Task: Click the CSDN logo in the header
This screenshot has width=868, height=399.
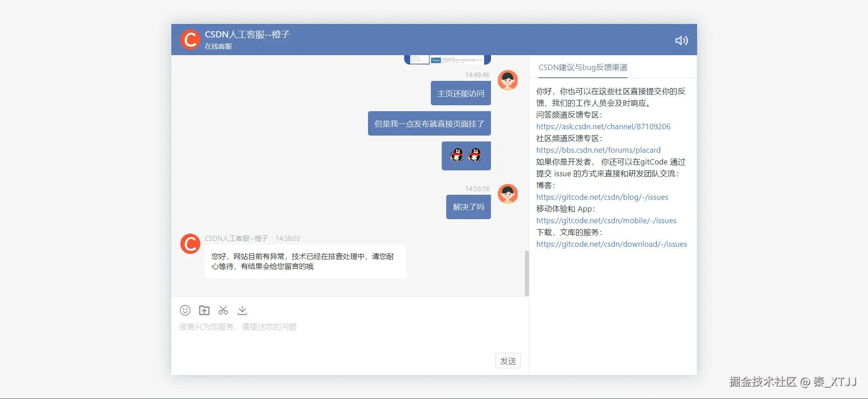Action: click(x=190, y=40)
